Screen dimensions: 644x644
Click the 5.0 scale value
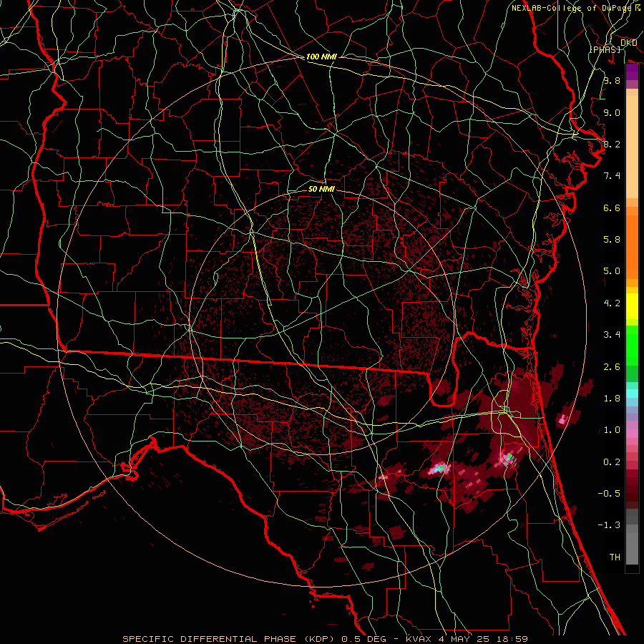[x=612, y=271]
